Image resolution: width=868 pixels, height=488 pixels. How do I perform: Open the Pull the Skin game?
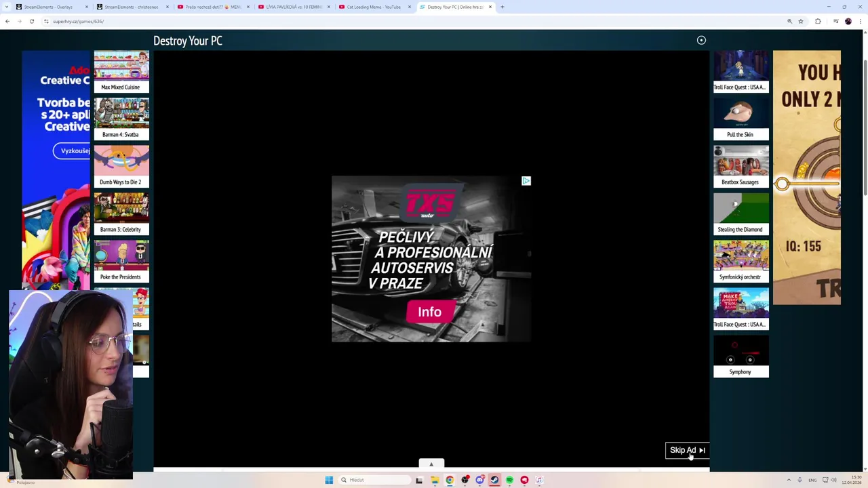(x=741, y=119)
